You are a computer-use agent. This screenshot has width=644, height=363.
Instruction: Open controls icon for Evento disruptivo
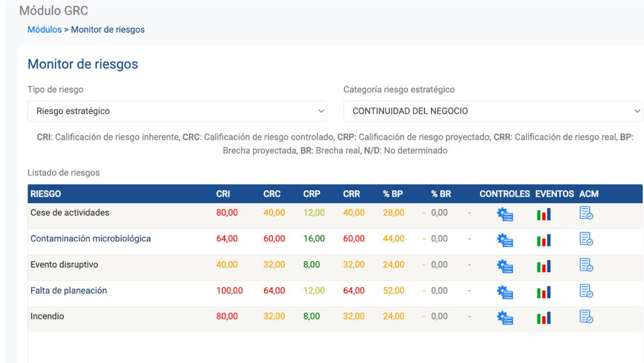coord(505,266)
